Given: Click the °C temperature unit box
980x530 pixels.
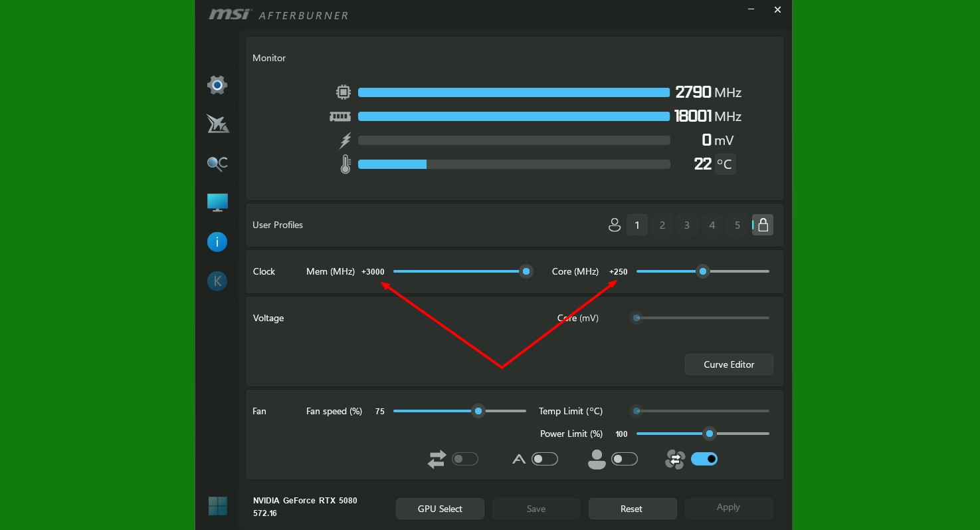Looking at the screenshot, I should point(724,164).
